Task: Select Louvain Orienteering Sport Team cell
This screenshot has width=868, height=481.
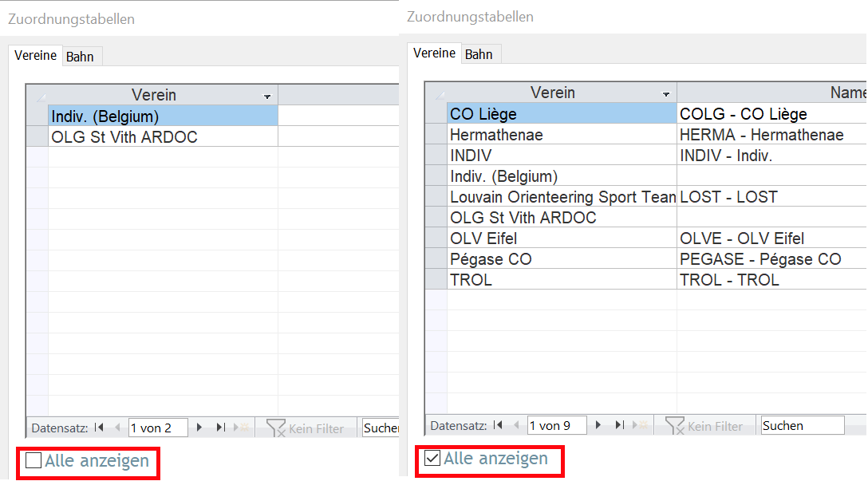Action: click(x=562, y=197)
